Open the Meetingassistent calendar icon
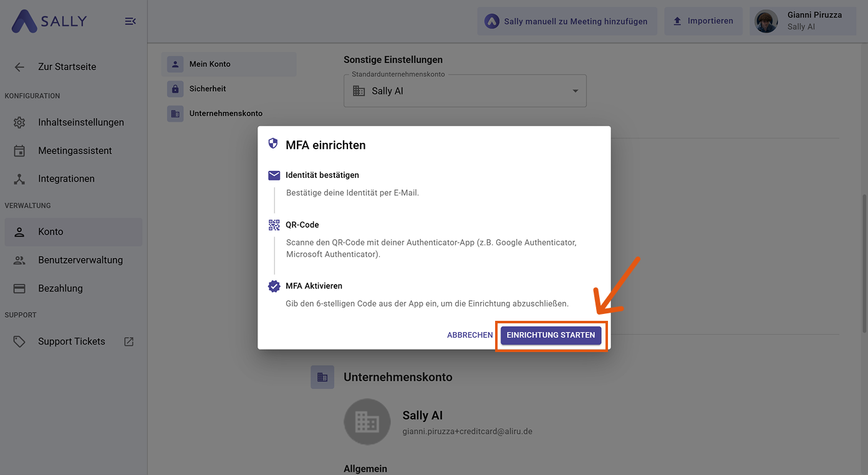Screen dimensions: 868x475 point(18,150)
